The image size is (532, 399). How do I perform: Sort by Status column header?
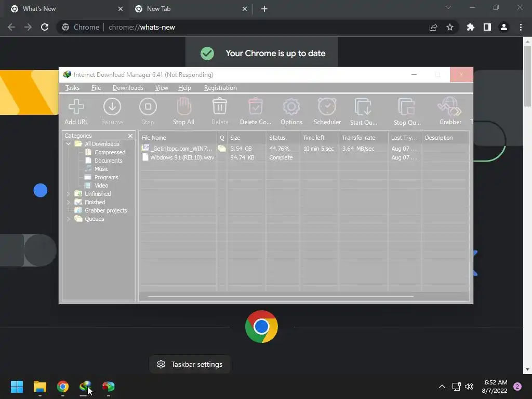pos(283,138)
